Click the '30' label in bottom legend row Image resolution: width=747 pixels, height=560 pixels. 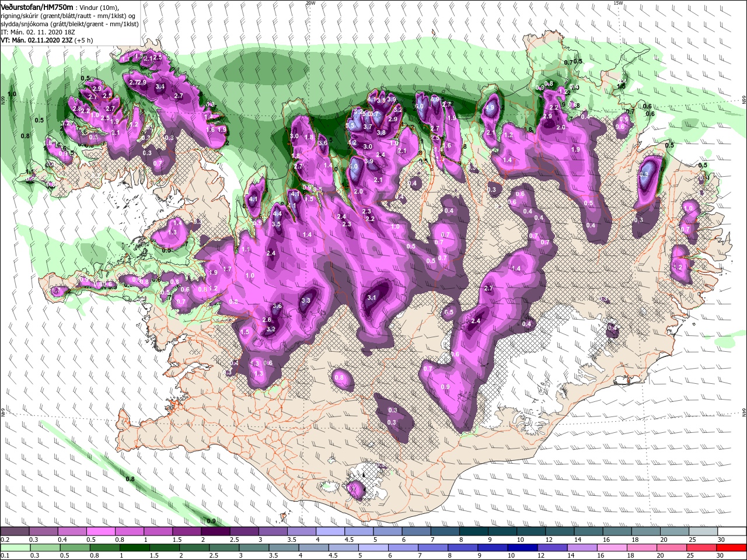tap(721, 556)
